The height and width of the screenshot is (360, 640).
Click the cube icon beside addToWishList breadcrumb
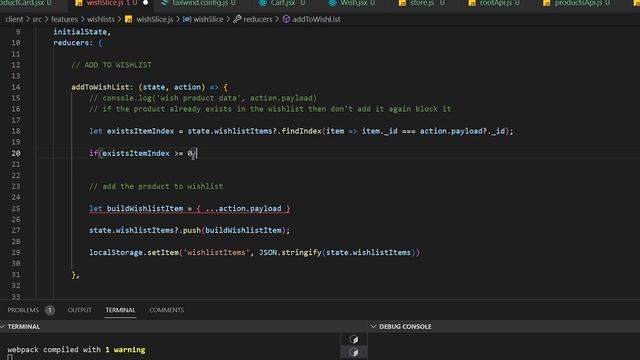tap(286, 19)
